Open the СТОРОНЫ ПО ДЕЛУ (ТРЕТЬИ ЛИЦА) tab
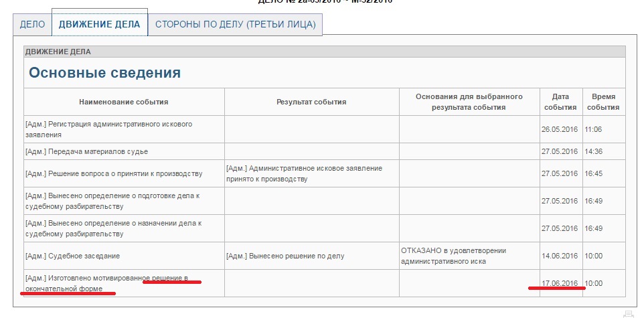 [x=235, y=24]
